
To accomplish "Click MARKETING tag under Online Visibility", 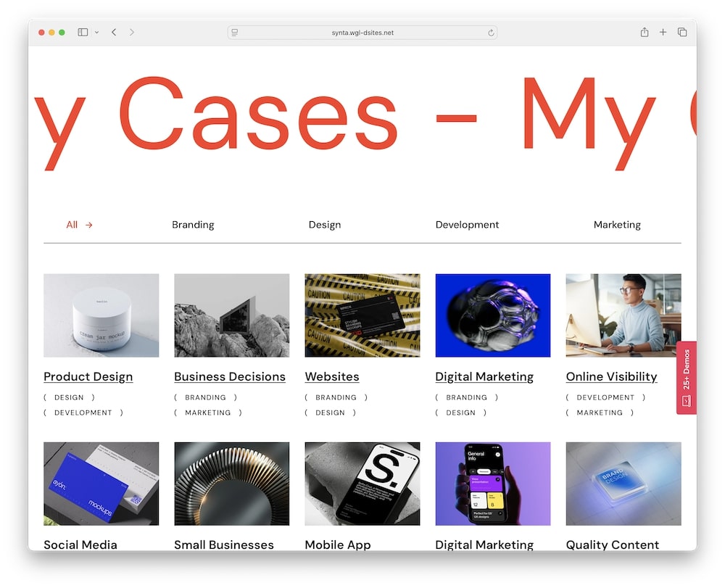I will (x=600, y=413).
